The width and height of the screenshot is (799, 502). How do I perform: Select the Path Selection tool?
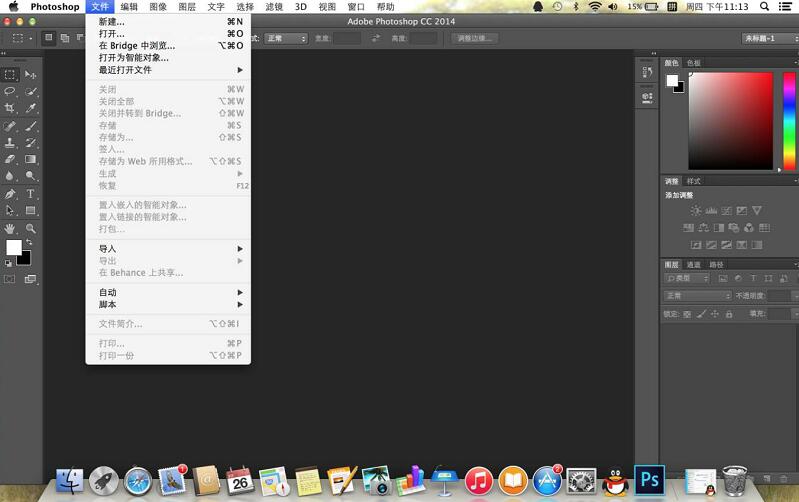tap(10, 210)
